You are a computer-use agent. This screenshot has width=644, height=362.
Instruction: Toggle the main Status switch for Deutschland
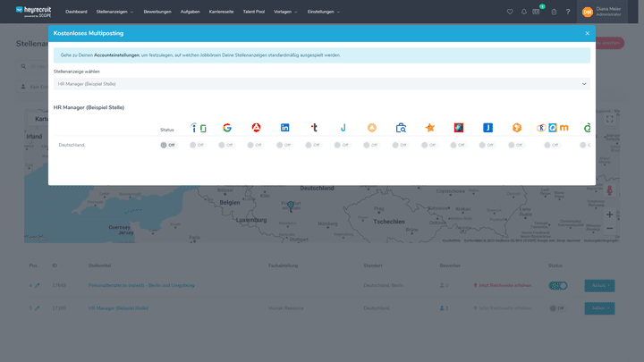pos(167,144)
